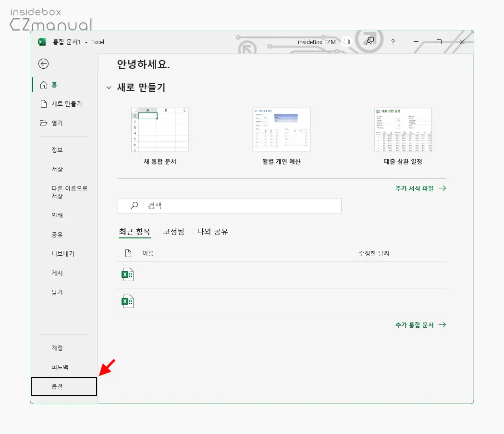The width and height of the screenshot is (504, 434).
Task: Sort by the 수정한 날짜 column header
Action: 374,253
